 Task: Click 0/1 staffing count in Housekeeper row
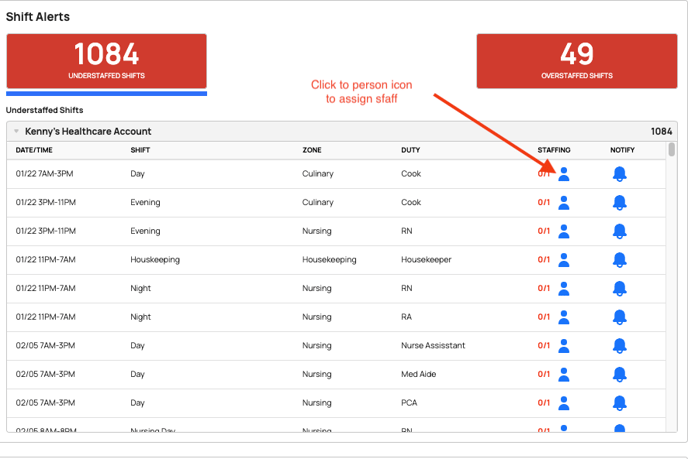544,260
